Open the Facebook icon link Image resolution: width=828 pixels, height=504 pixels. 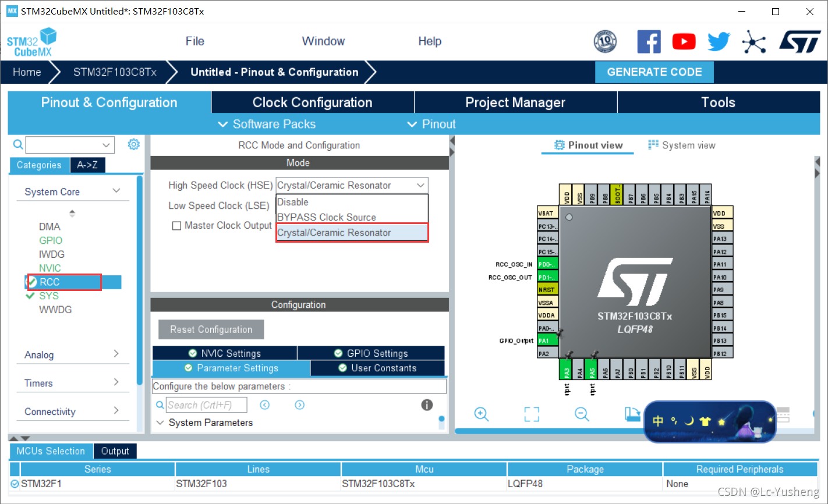tap(649, 42)
